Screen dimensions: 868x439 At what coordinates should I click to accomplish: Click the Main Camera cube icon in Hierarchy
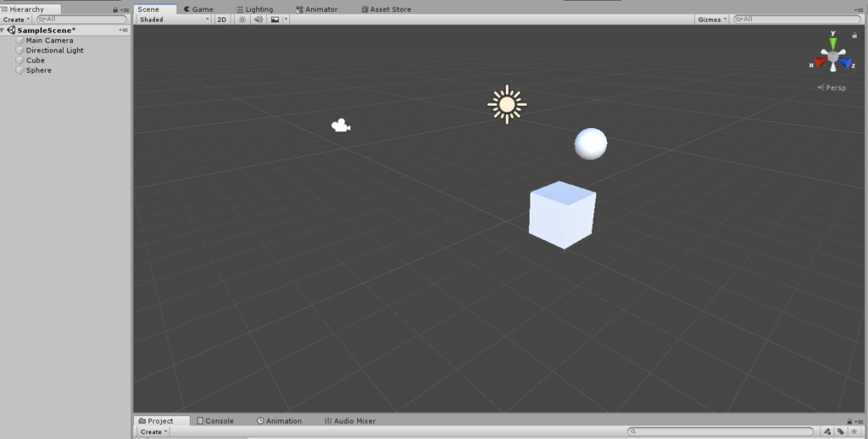click(x=20, y=41)
